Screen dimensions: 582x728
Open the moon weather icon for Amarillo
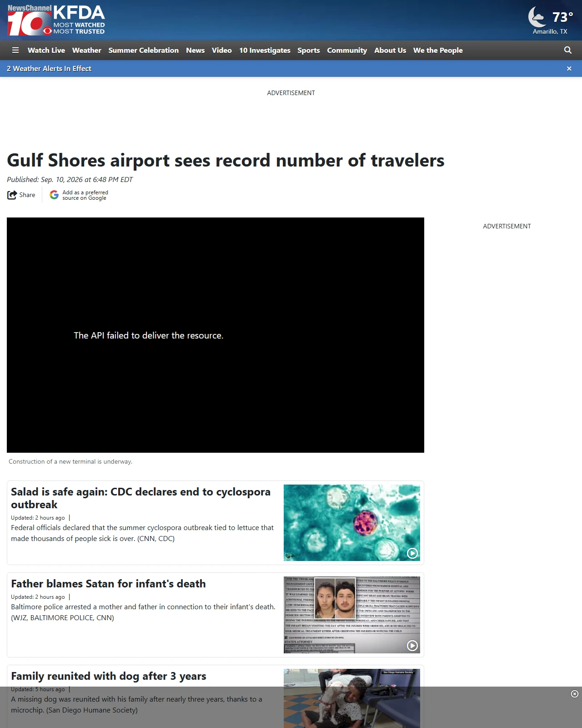click(x=537, y=17)
